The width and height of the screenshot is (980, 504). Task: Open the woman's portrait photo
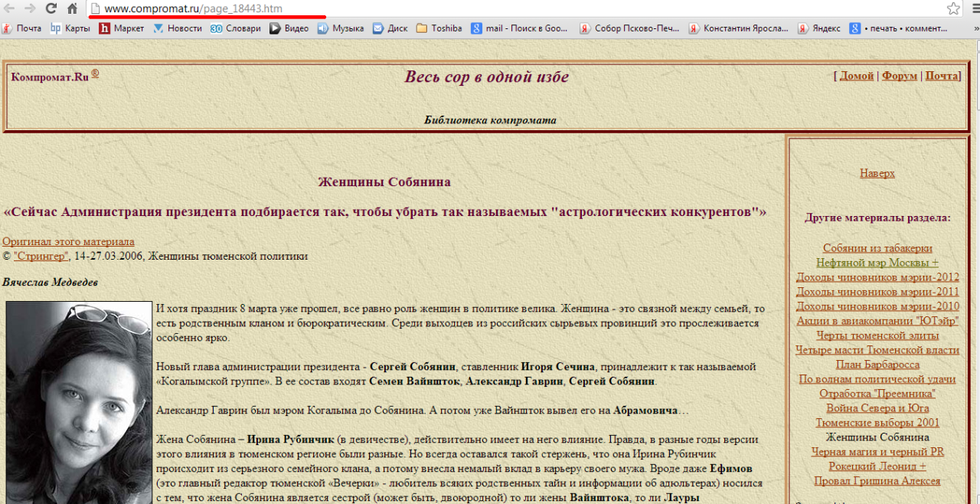pos(80,402)
